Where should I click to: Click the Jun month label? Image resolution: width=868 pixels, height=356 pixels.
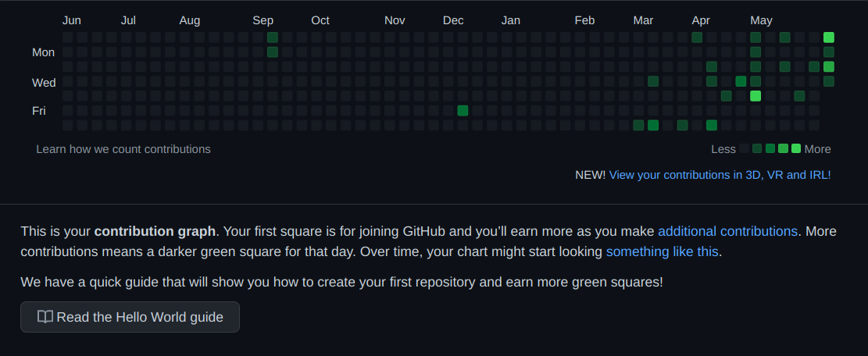point(72,20)
